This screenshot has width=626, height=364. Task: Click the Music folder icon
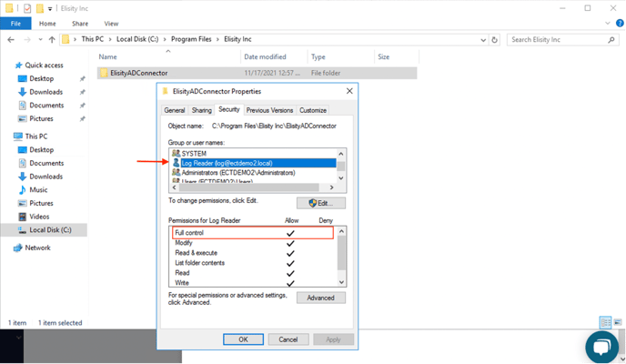click(x=23, y=190)
